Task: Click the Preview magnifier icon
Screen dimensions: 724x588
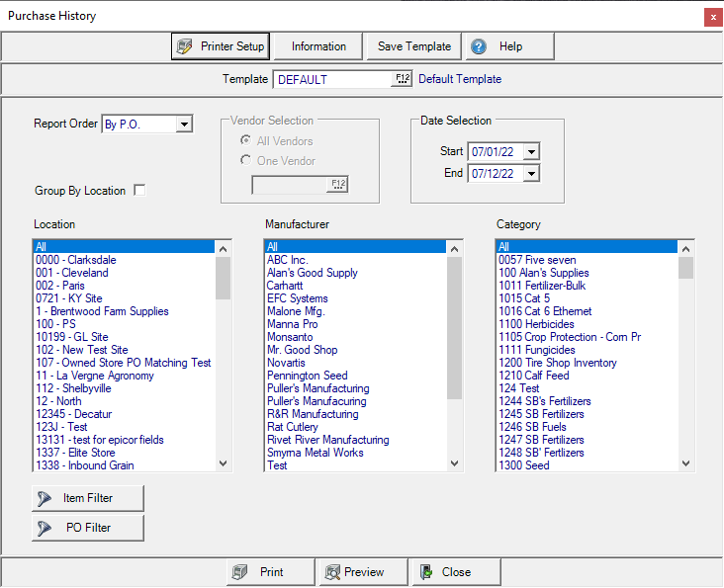Action: [331, 572]
